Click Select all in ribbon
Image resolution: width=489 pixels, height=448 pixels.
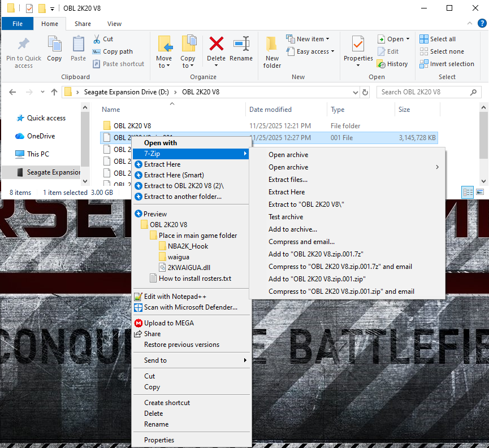click(438, 39)
